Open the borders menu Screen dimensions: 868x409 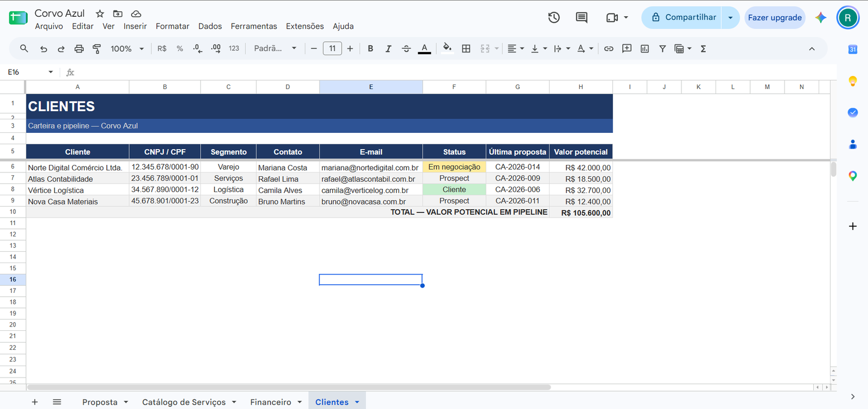(466, 49)
